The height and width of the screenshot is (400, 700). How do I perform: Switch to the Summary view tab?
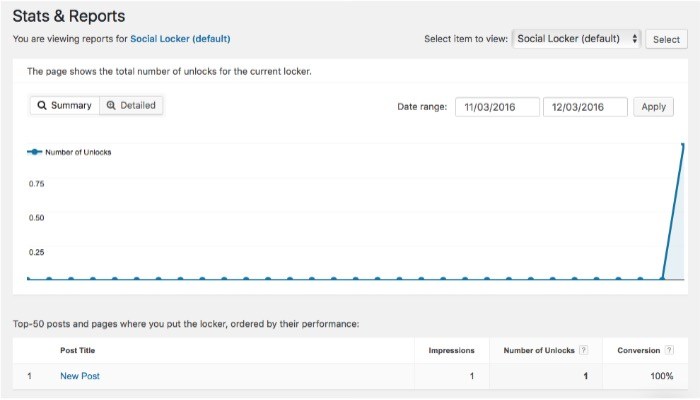[65, 106]
